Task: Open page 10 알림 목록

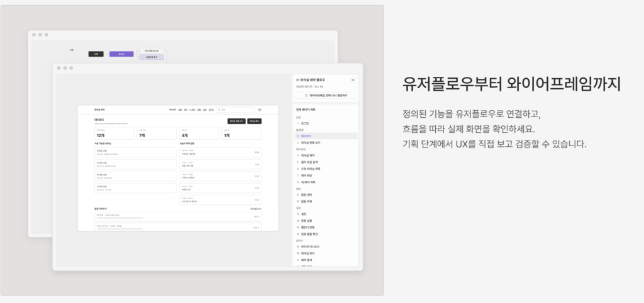Action: [x=326, y=202]
